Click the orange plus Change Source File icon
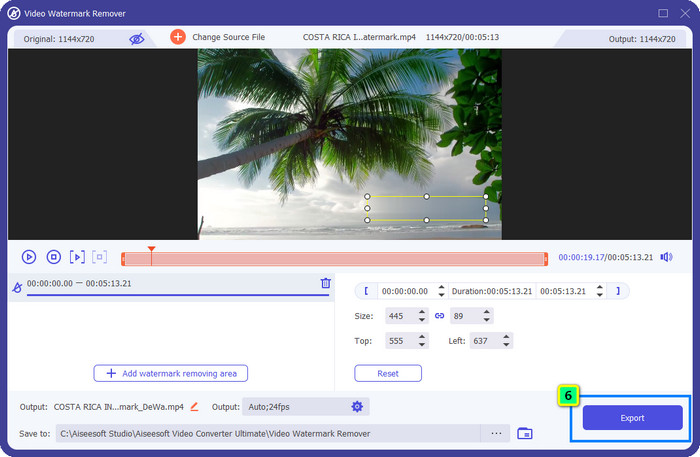Viewport: 700px width, 457px height. pos(178,37)
